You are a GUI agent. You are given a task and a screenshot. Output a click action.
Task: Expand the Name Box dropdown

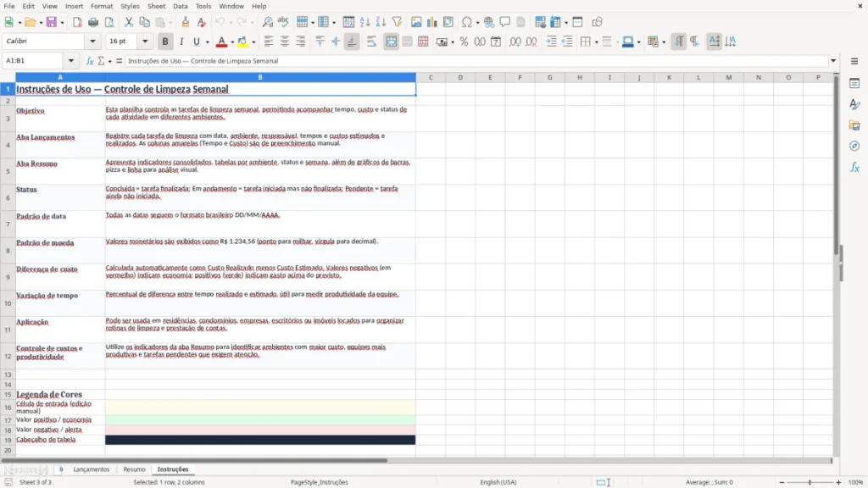point(71,61)
